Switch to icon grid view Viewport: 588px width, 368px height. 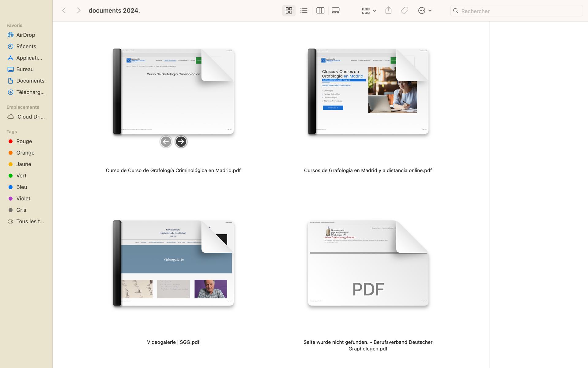pyautogui.click(x=289, y=11)
